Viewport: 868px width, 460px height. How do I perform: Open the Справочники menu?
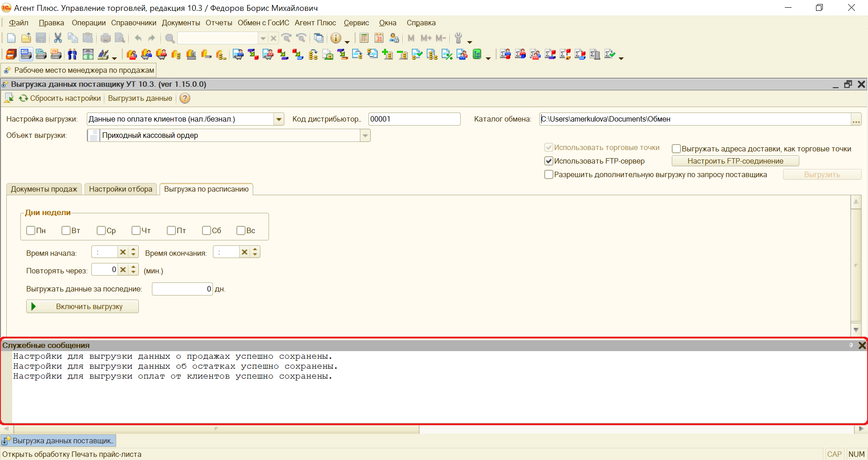pos(134,23)
